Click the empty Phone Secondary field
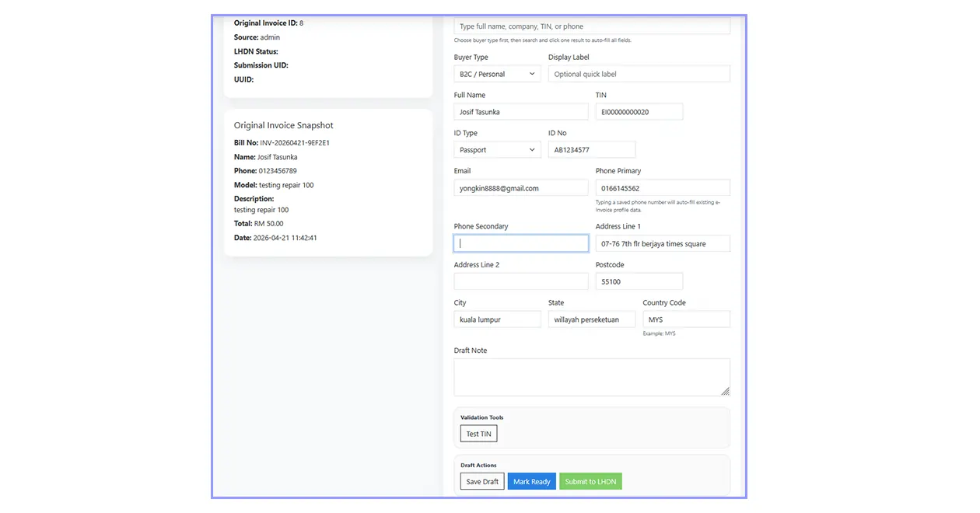 pos(520,243)
